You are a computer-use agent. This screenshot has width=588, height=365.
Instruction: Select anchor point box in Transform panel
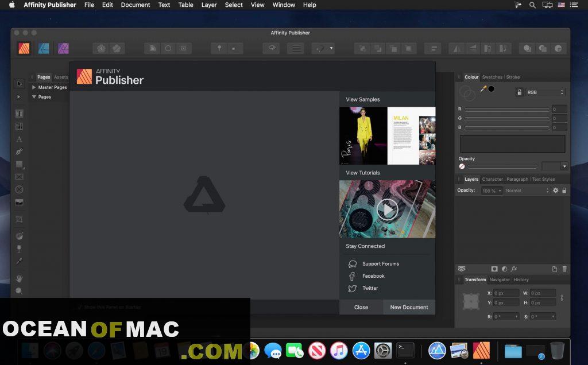click(x=471, y=301)
